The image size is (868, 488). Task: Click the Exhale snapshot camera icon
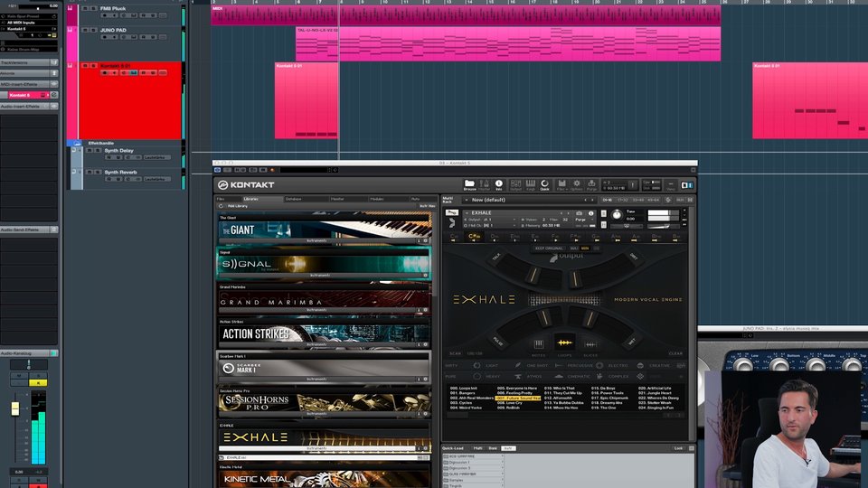(x=579, y=213)
